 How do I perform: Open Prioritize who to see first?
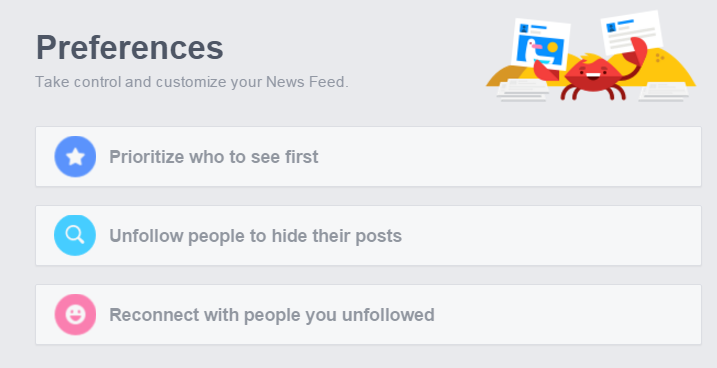pos(214,157)
